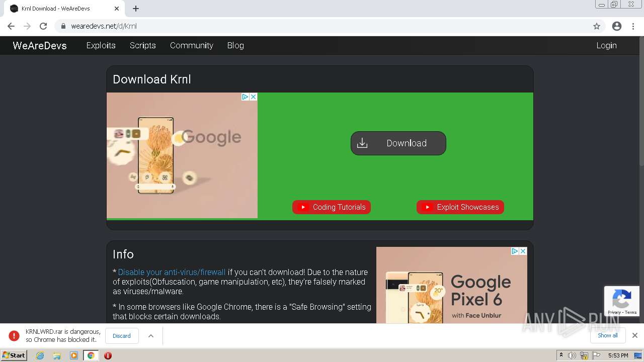This screenshot has width=644, height=362.
Task: Click AdChoices icon on Pixel 6 ad
Action: [x=515, y=251]
